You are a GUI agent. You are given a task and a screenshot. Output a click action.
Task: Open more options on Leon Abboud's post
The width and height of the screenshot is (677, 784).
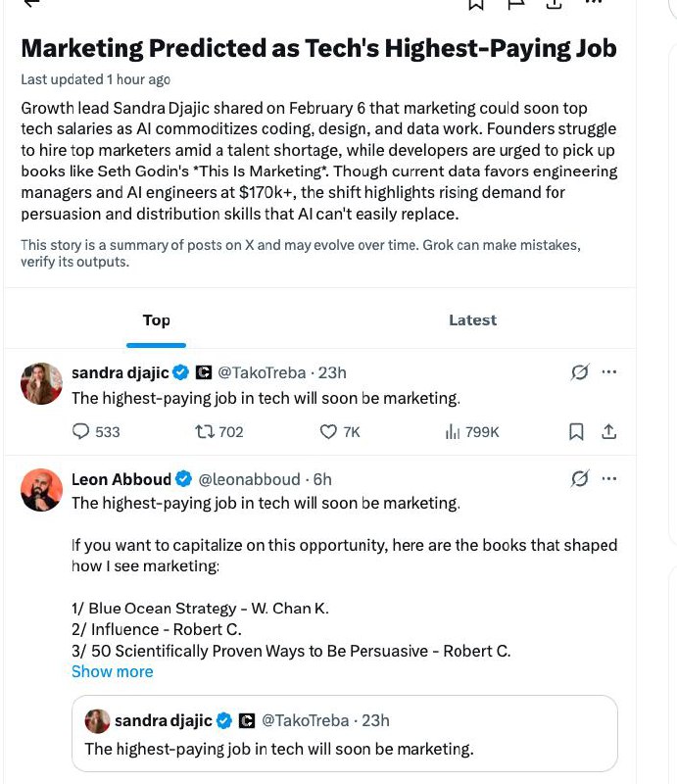pos(609,479)
